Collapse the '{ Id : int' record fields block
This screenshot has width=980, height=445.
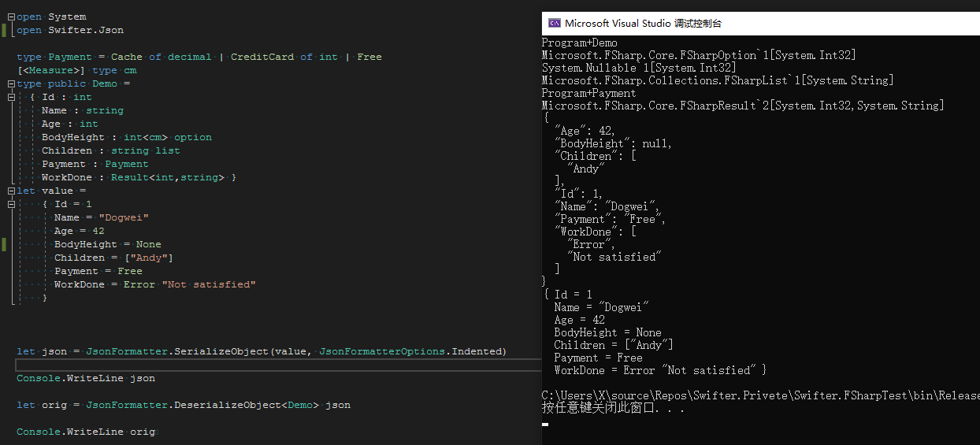tap(12, 97)
